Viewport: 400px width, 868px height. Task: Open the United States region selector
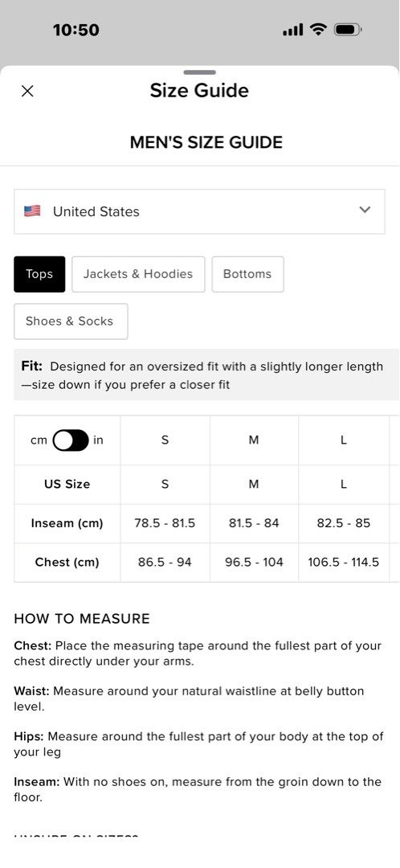[199, 211]
